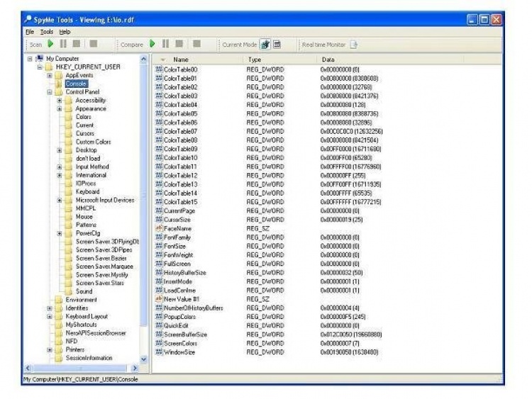Select the QuickEdit value icon

point(159,325)
